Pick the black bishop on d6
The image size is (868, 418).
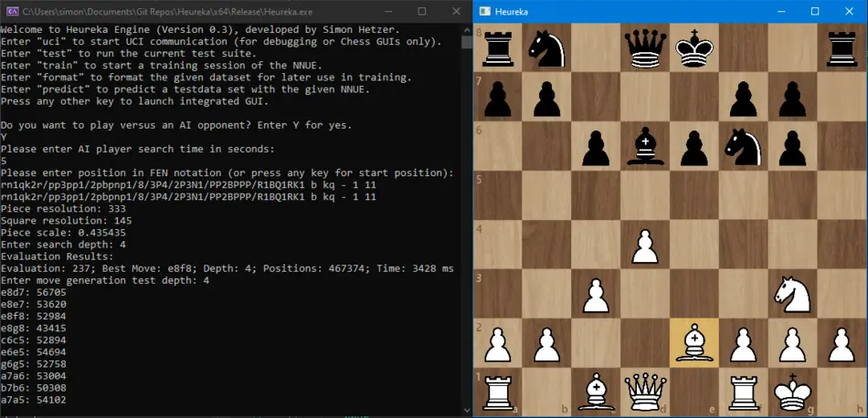point(646,145)
